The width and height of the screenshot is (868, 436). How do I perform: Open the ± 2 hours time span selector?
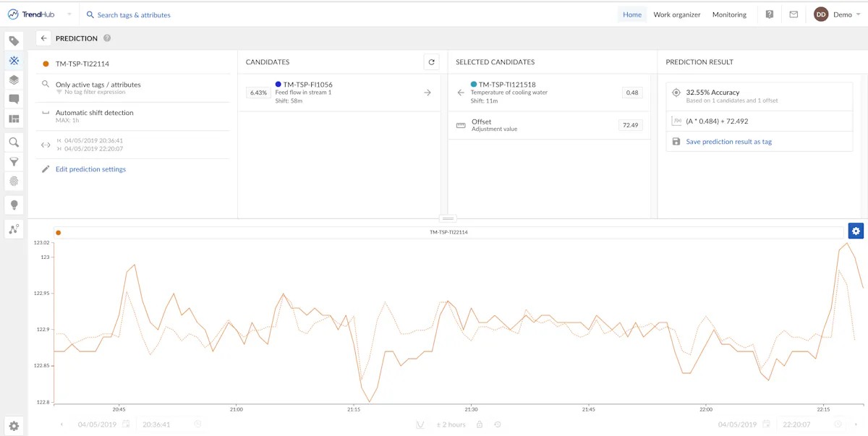click(x=451, y=424)
